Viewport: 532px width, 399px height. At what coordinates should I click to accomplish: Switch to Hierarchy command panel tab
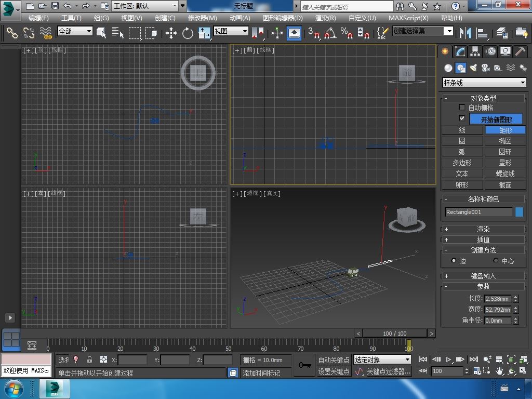click(x=475, y=51)
